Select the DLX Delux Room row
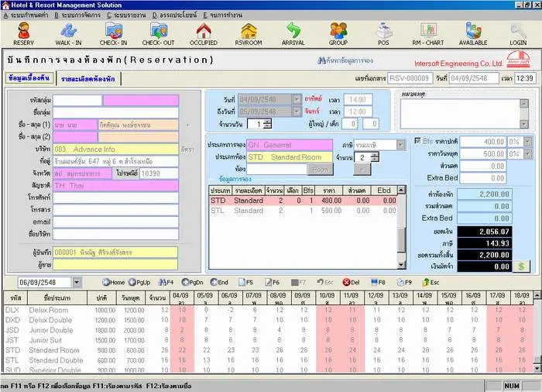 click(268, 310)
